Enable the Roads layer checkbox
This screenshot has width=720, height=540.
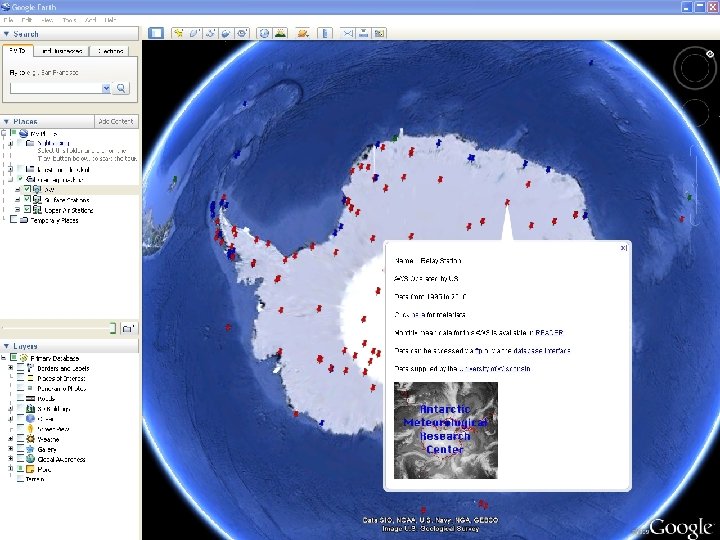coord(20,399)
